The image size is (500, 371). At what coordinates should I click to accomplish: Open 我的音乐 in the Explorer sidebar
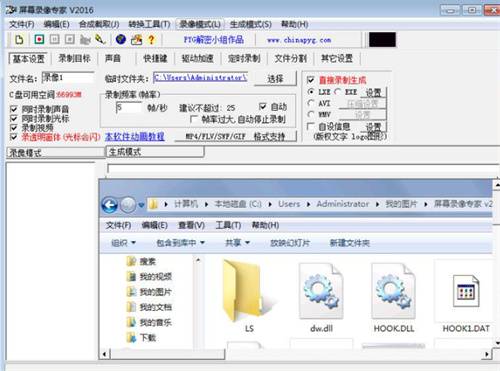[x=149, y=322]
